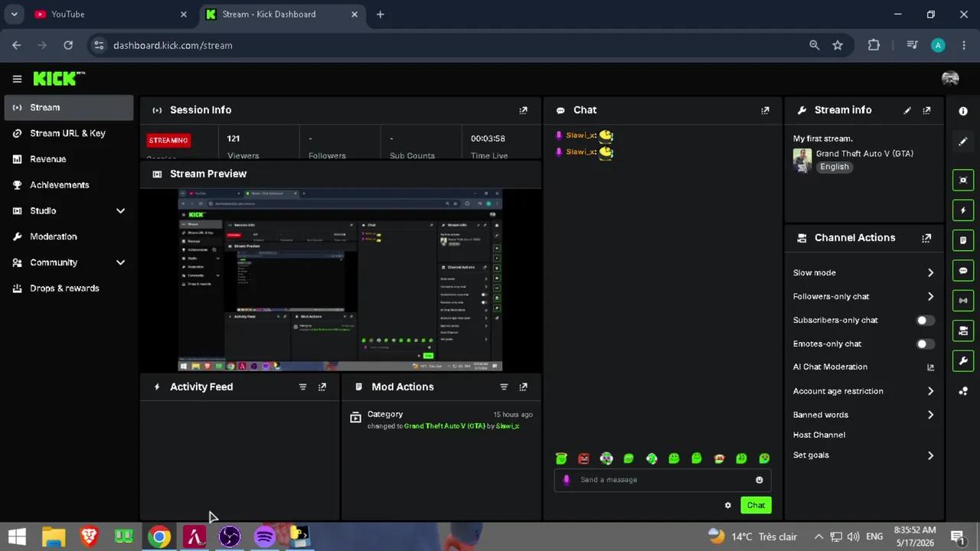Click the Kick logo

[x=59, y=78]
